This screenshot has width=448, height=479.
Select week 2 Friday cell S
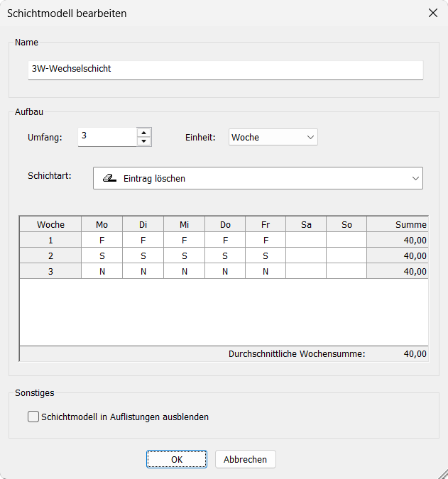[x=266, y=255]
